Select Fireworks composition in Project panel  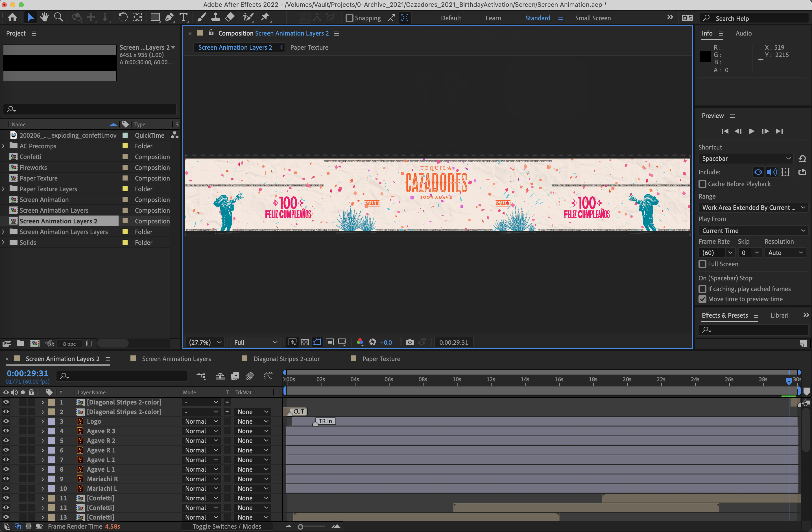33,167
